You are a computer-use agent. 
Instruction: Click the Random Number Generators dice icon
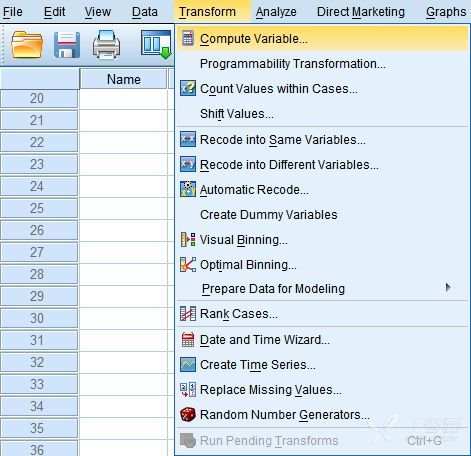(x=188, y=415)
